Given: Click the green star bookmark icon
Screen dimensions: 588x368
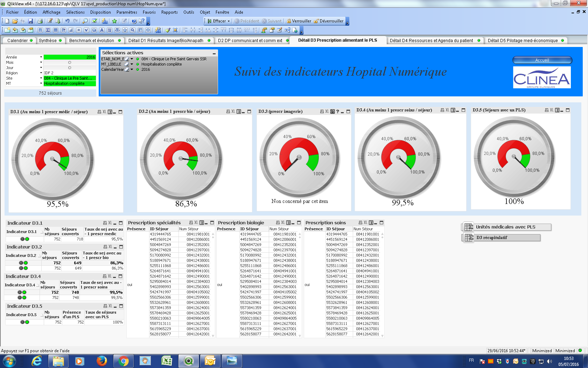Looking at the screenshot, I should [114, 21].
